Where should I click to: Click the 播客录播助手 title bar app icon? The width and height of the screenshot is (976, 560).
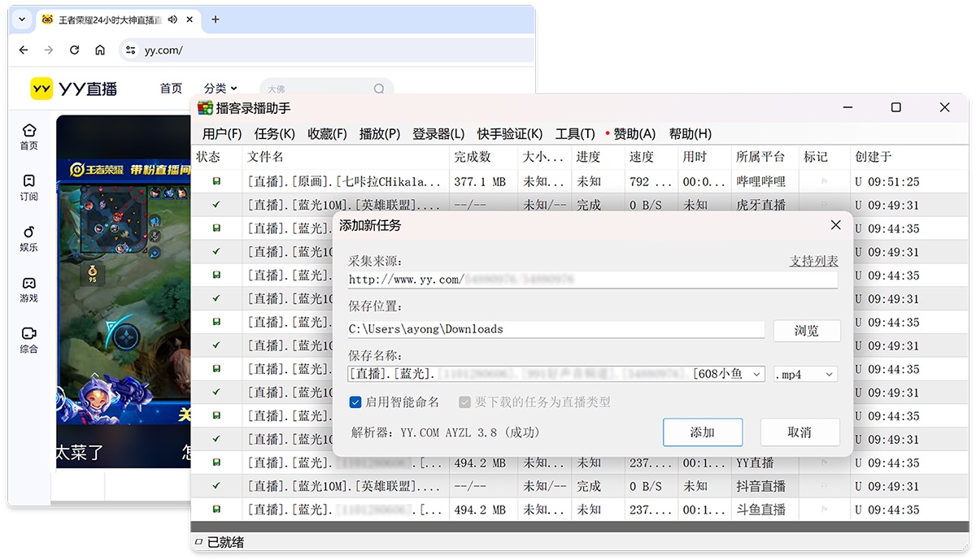pyautogui.click(x=205, y=107)
